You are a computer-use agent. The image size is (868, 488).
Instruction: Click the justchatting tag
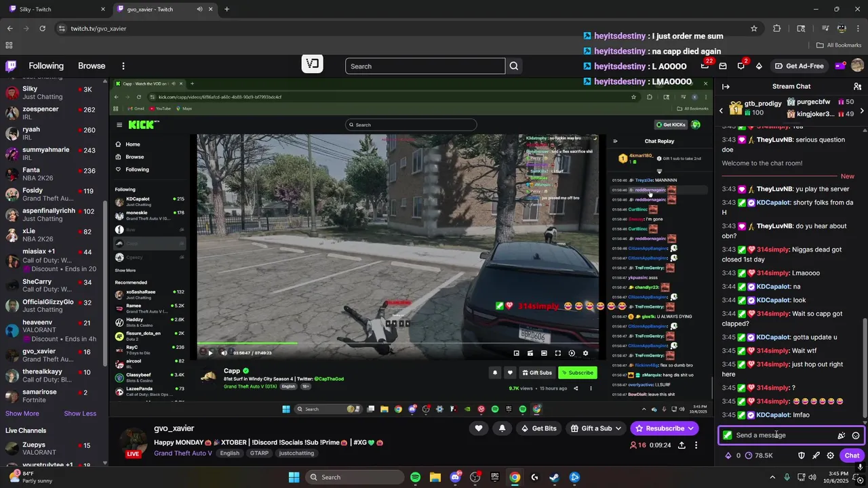coord(296,453)
